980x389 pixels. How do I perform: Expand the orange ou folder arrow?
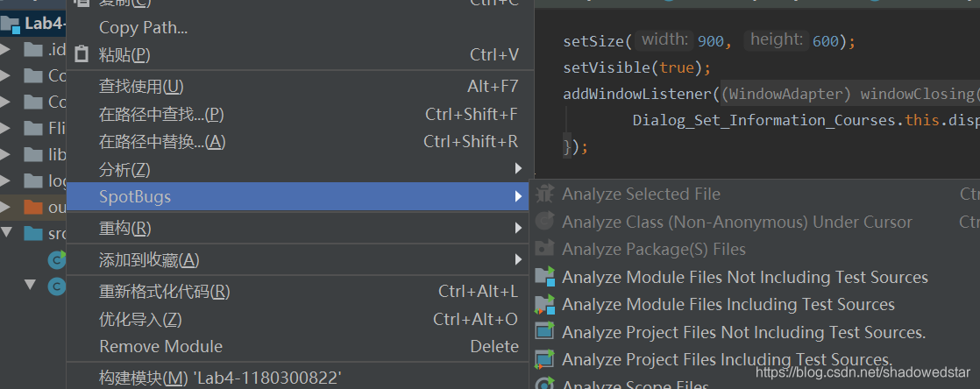click(x=5, y=207)
